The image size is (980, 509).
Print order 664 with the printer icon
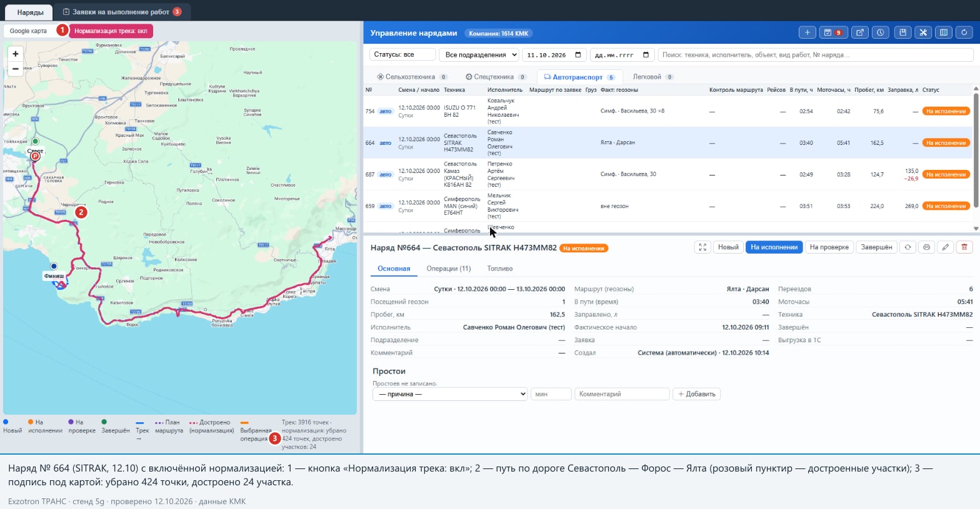click(x=926, y=247)
